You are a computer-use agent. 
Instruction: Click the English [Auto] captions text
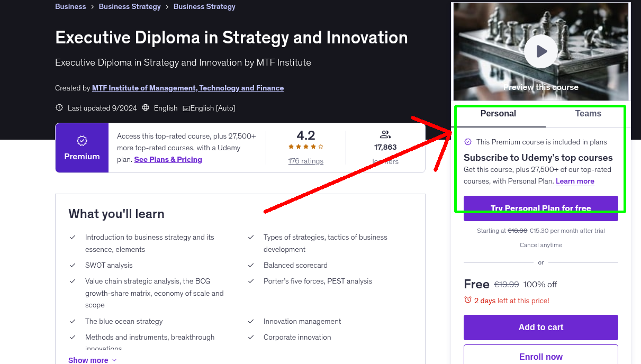213,108
